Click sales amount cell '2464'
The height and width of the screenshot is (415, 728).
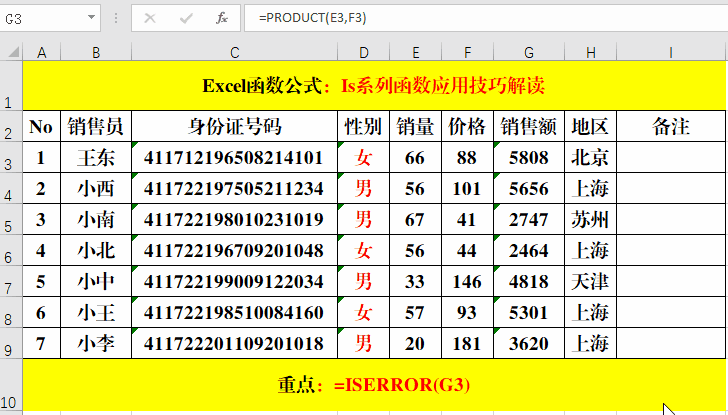(529, 251)
